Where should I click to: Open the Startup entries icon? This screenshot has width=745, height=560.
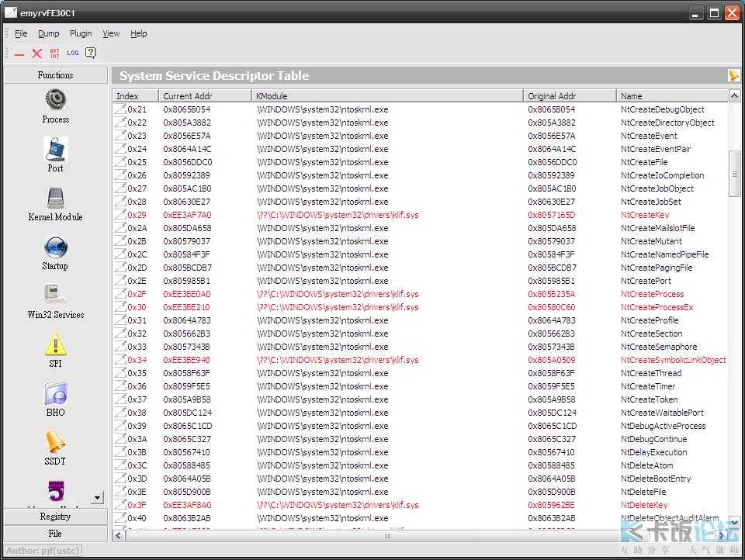coord(56,247)
